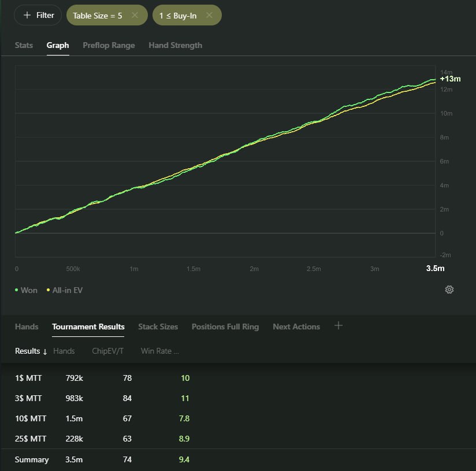Open the graph settings gear icon

(x=449, y=290)
